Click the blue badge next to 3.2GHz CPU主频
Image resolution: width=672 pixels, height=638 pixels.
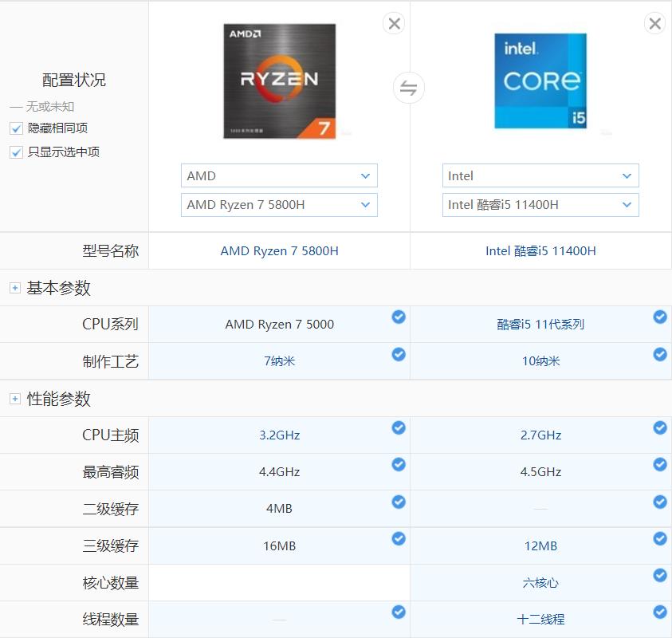399,427
